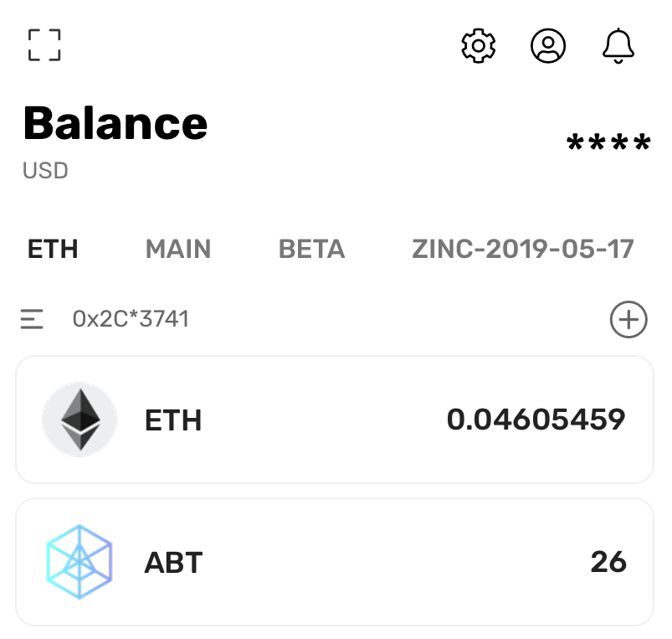Change the USD currency label
The width and height of the screenshot is (672, 639).
(x=45, y=171)
